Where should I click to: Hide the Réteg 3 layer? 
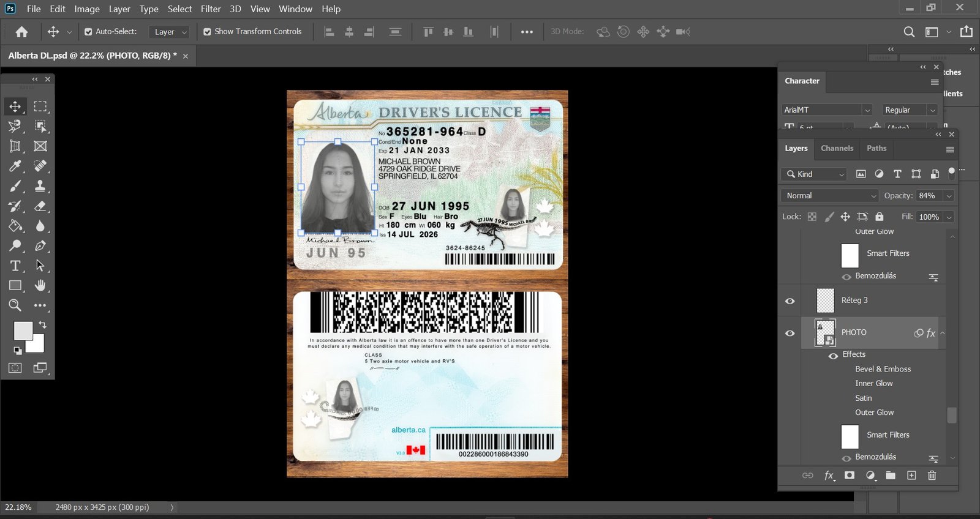pos(790,301)
